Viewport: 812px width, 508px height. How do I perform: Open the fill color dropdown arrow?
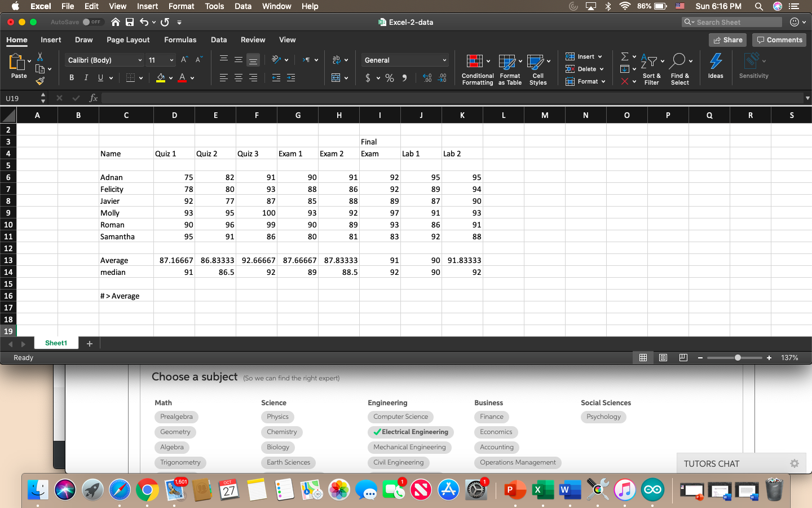coord(170,77)
